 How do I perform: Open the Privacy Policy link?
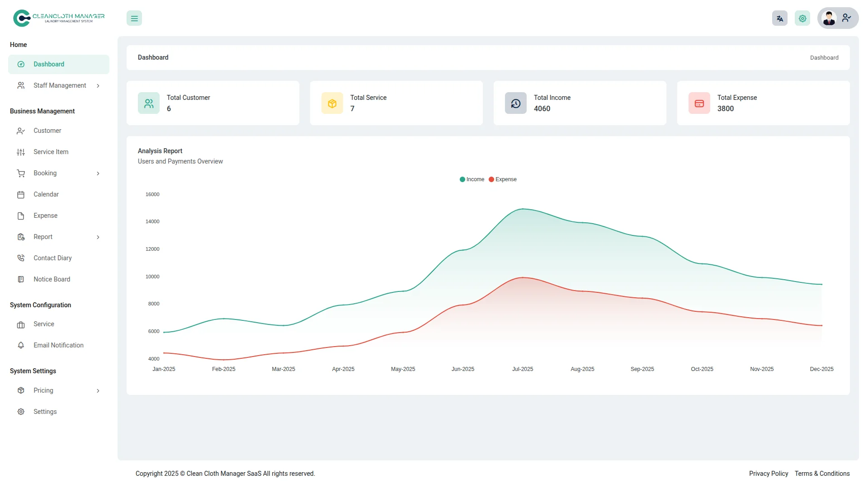point(768,474)
